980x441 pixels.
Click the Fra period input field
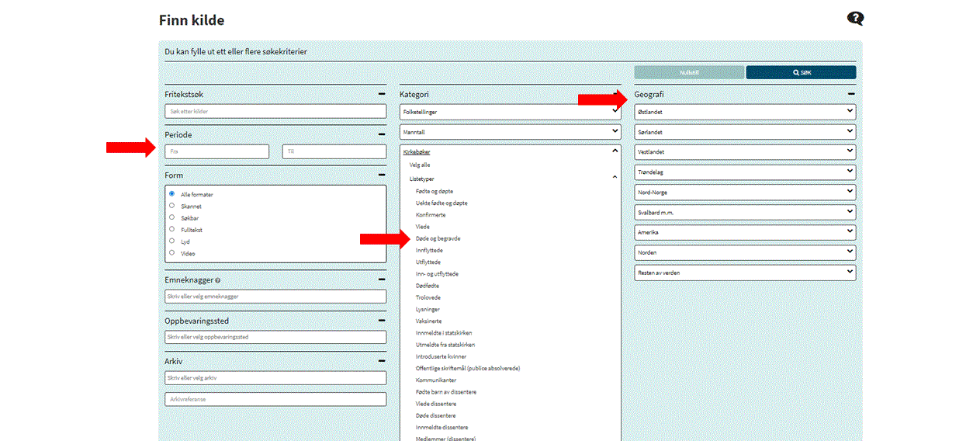[x=217, y=151]
